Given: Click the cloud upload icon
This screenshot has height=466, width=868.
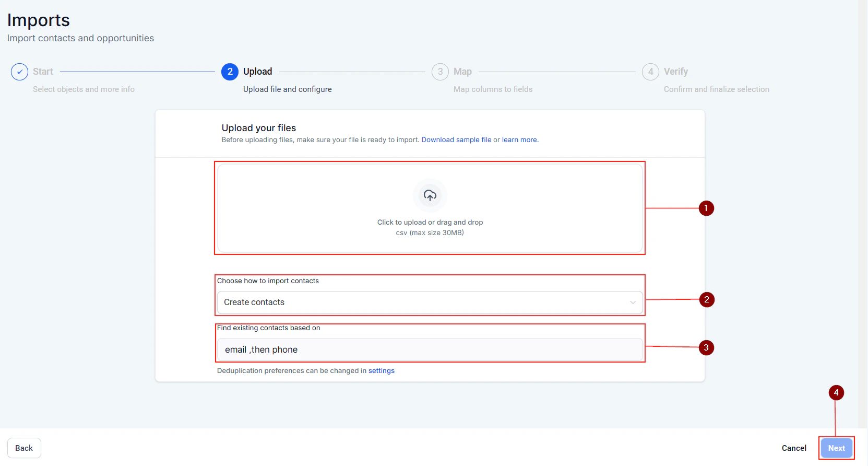Looking at the screenshot, I should 430,195.
